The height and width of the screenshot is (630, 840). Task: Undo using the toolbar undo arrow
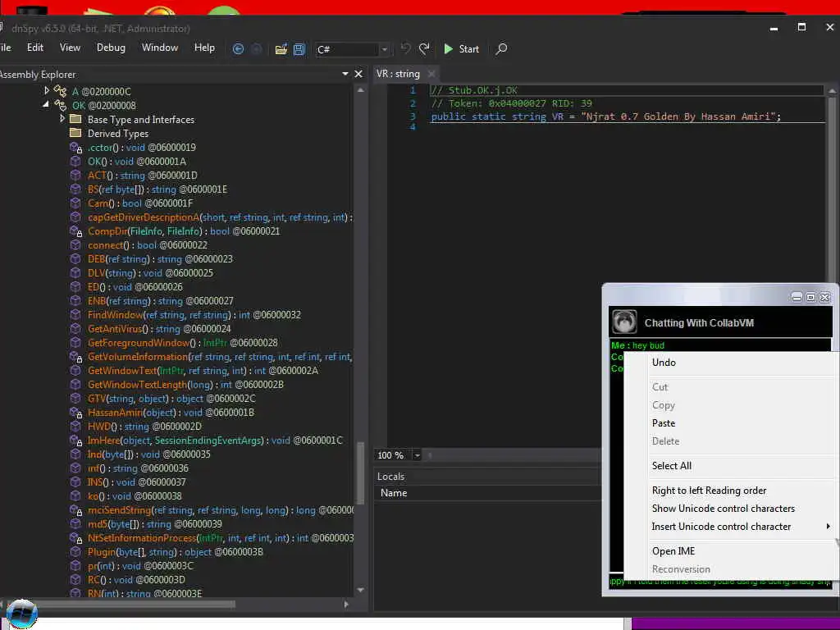click(x=405, y=48)
